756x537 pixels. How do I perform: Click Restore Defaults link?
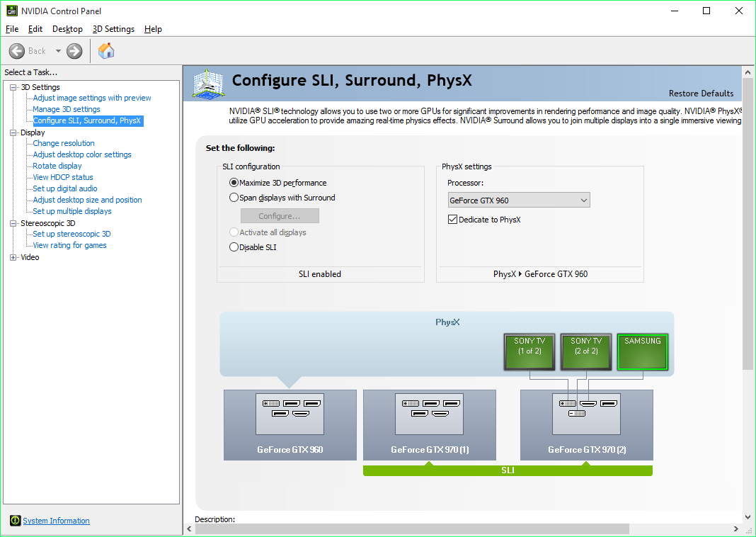point(701,93)
